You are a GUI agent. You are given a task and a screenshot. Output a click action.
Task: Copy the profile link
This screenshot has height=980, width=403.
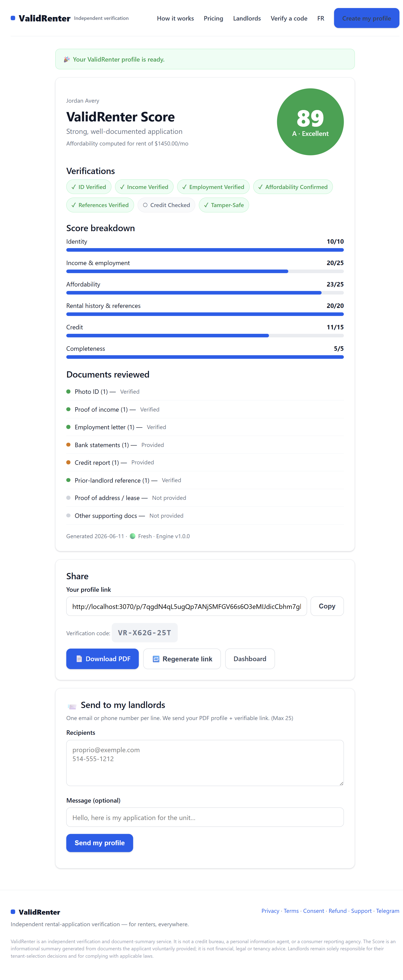(327, 606)
